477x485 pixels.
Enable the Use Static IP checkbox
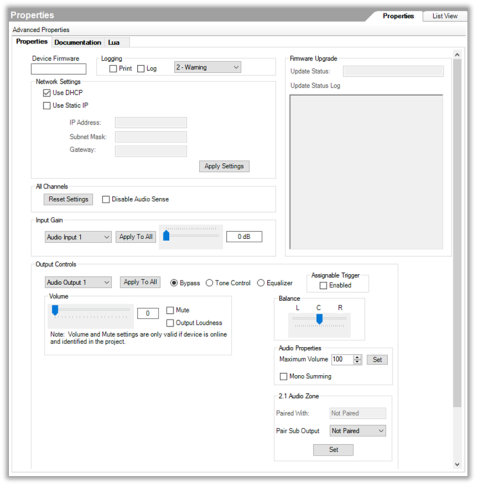(47, 106)
